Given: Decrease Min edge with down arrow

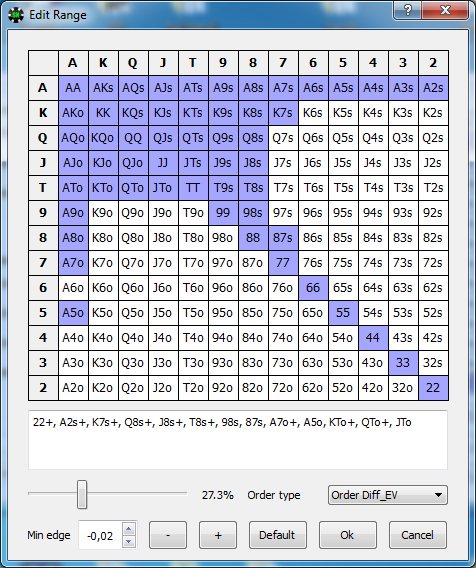Looking at the screenshot, I should tap(129, 542).
